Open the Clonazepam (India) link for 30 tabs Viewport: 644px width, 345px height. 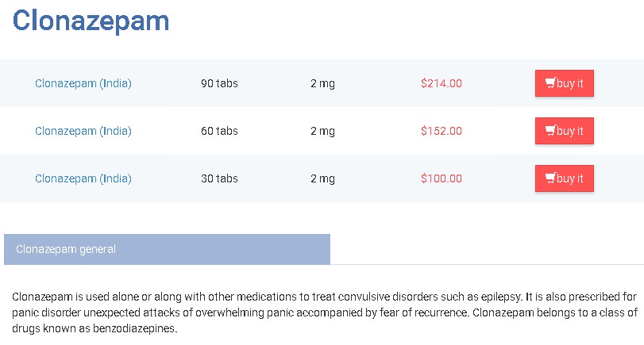click(83, 178)
